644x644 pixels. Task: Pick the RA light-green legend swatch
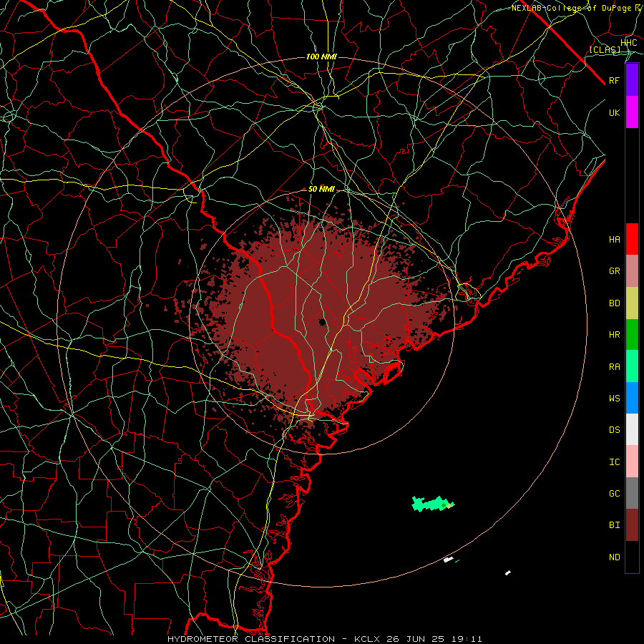point(632,366)
